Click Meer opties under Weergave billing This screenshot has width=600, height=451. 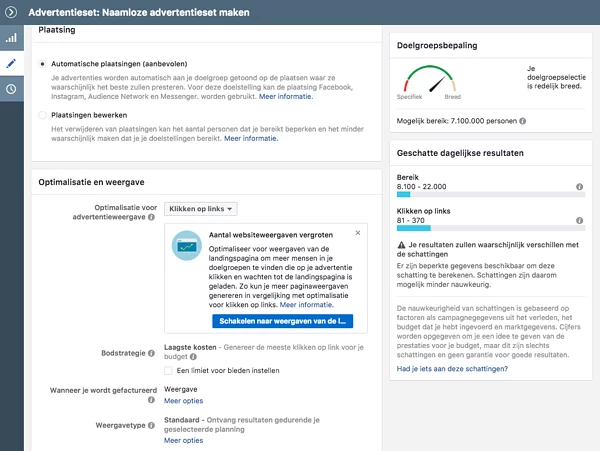click(x=184, y=401)
